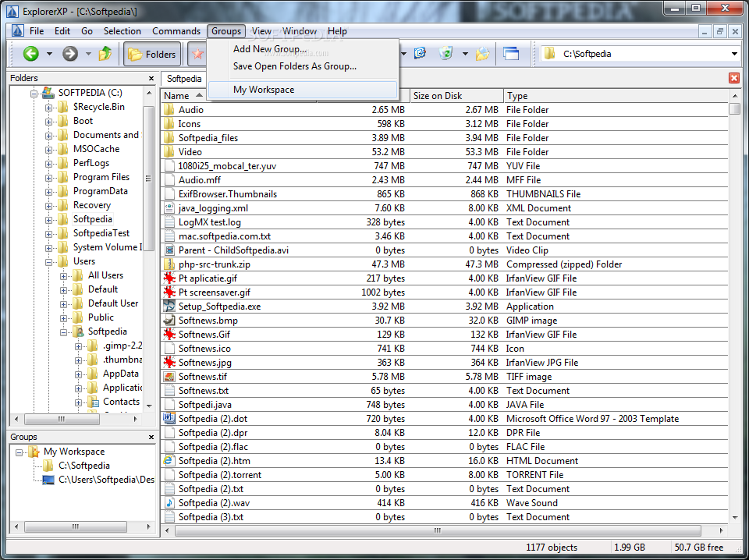
Task: Open the Selection menu
Action: pyautogui.click(x=122, y=31)
